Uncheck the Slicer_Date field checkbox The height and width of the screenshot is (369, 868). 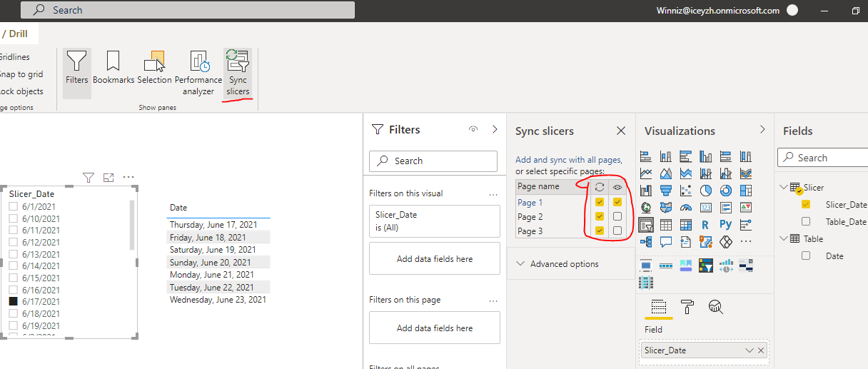[806, 204]
